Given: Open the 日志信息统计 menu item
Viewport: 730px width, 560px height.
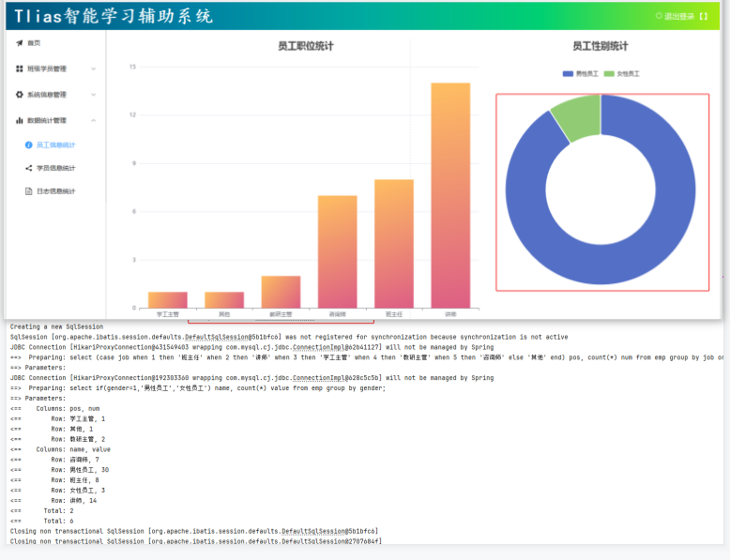Looking at the screenshot, I should click(x=55, y=191).
